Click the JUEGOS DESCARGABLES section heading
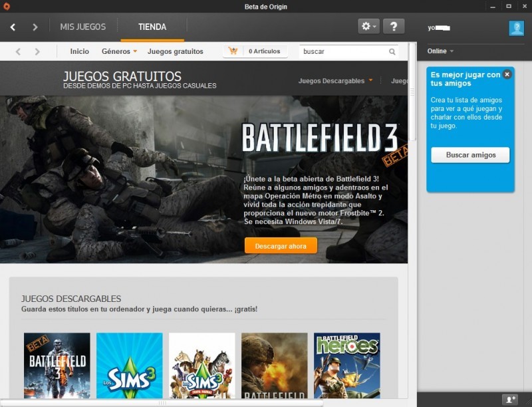The width and height of the screenshot is (532, 407). pos(71,299)
